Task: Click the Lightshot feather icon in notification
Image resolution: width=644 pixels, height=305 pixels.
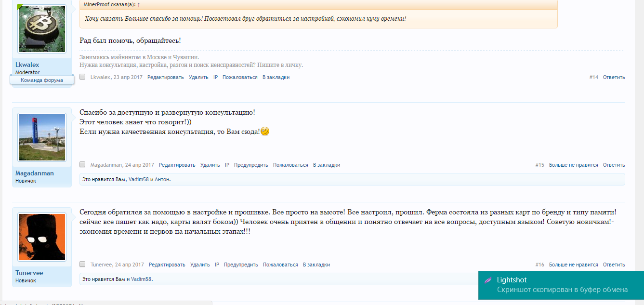Action: point(488,280)
